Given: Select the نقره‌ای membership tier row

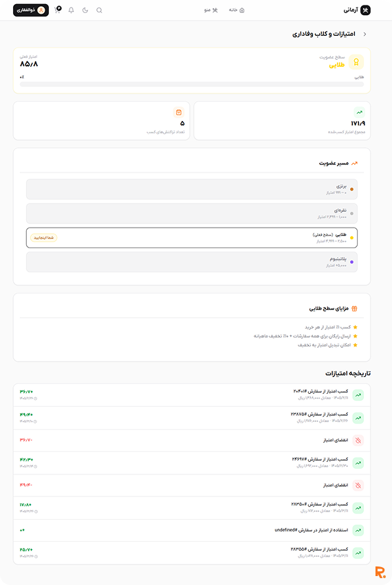Looking at the screenshot, I should [x=192, y=213].
